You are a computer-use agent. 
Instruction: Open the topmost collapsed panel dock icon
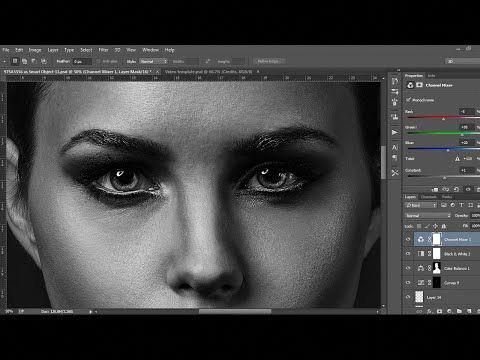(395, 81)
